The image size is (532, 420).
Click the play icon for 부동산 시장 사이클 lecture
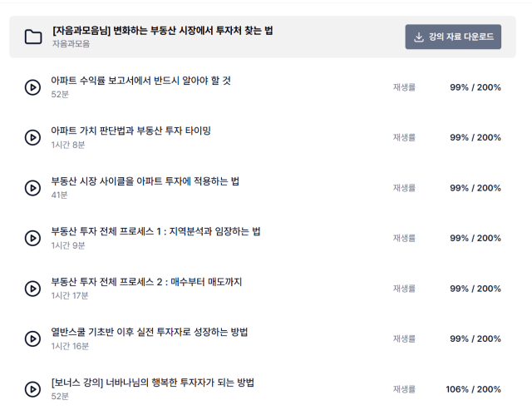(33, 188)
